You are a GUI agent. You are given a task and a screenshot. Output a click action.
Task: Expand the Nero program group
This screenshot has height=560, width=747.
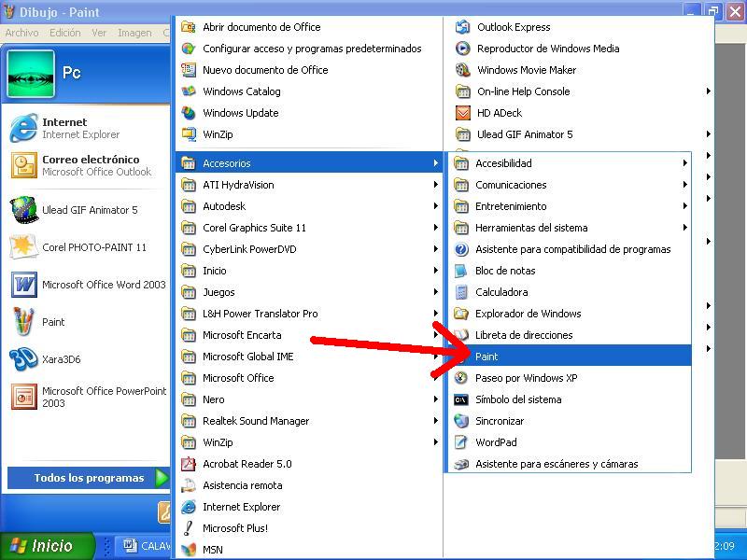[x=309, y=399]
